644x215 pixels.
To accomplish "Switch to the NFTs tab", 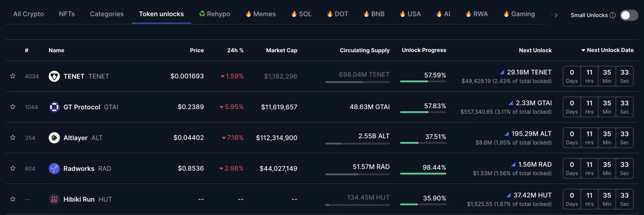I will point(67,14).
